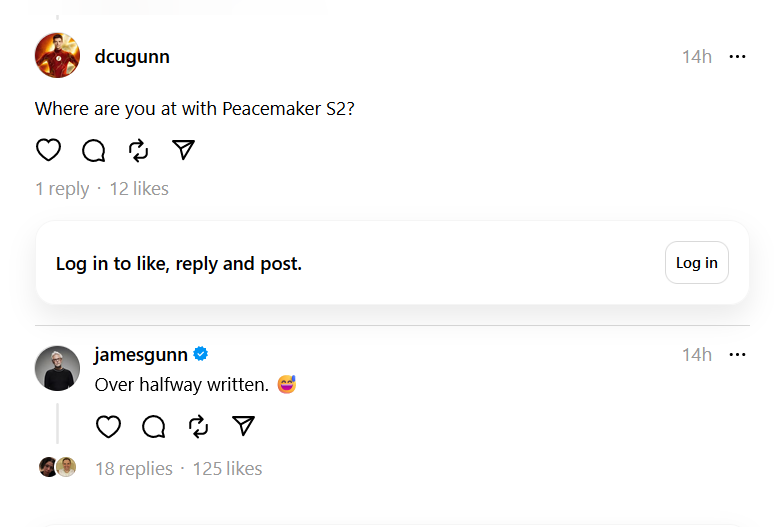Screen dimensions: 774x527
Task: Like jamesgunn's 'Over halfway written' reply
Action: pyautogui.click(x=108, y=427)
